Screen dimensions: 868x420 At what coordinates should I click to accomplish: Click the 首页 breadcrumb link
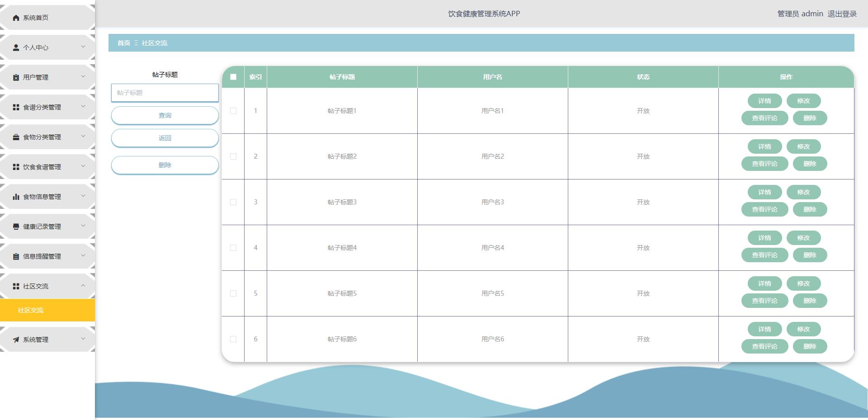pyautogui.click(x=124, y=43)
